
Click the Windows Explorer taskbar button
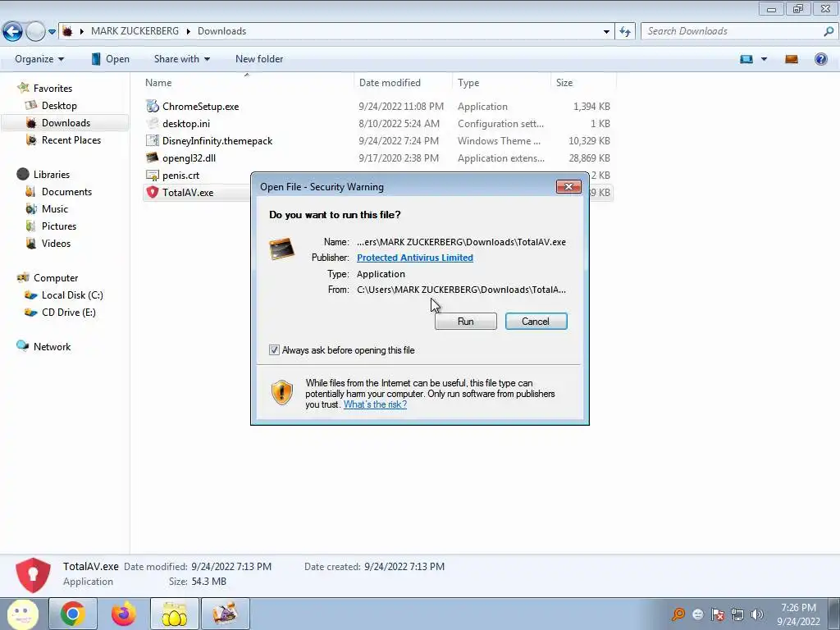pos(174,614)
